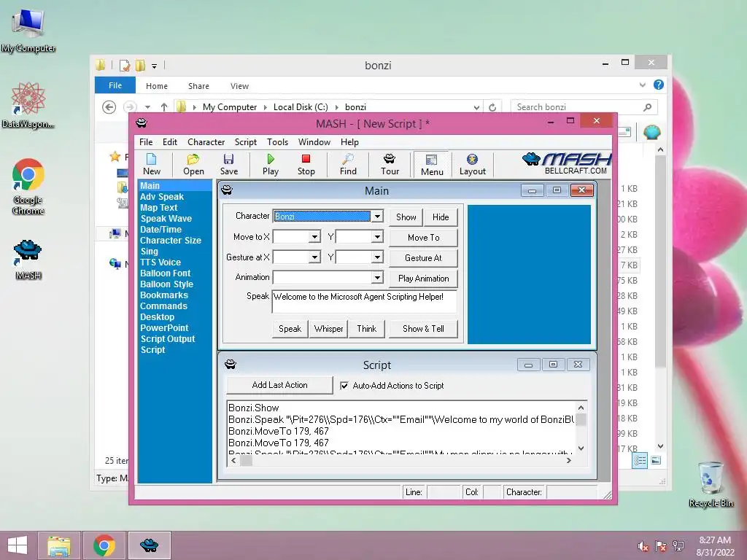Switch to Chrome in the taskbar

click(x=104, y=545)
